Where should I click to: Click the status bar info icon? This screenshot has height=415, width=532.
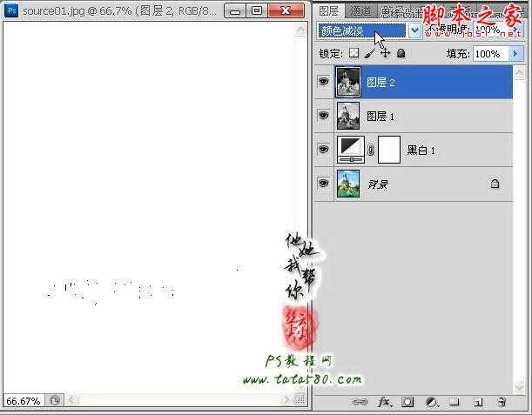55,400
